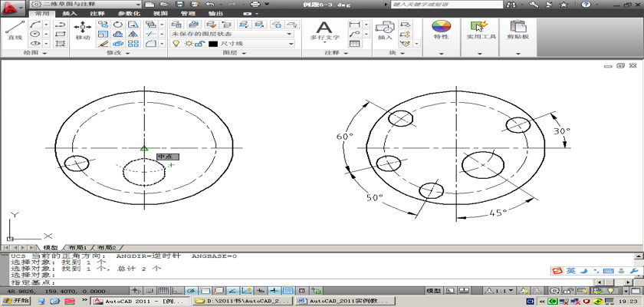Open the Properties (特性) color wheel panel
This screenshot has height=307, width=644.
coord(441,29)
